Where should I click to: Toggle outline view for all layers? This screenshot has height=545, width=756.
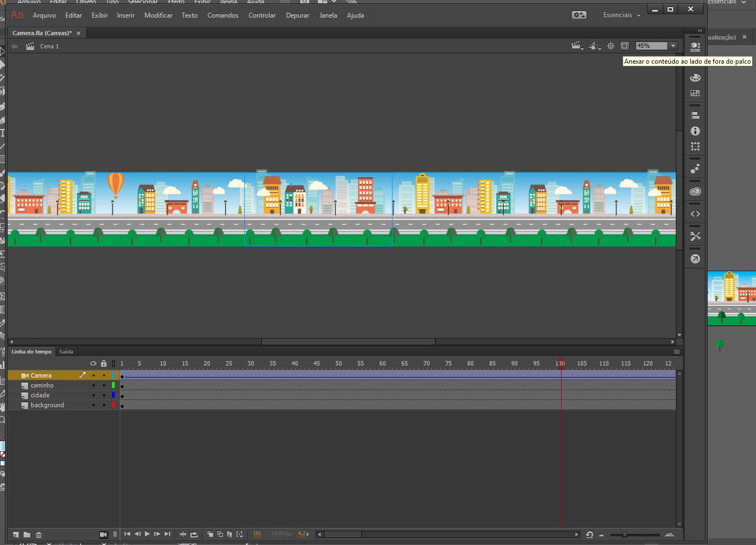pyautogui.click(x=114, y=363)
